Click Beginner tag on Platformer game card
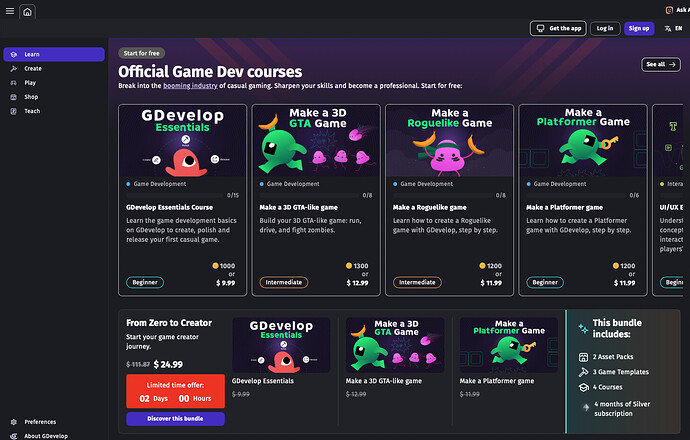 click(545, 282)
